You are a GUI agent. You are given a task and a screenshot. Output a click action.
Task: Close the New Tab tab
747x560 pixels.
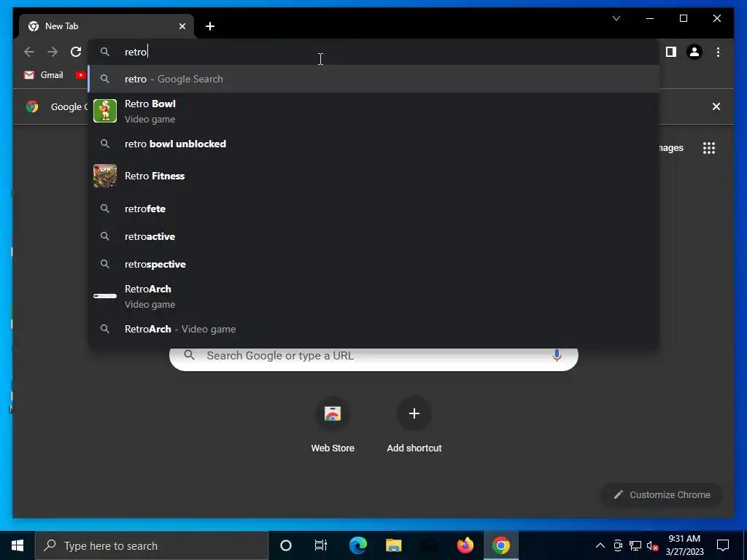182,26
